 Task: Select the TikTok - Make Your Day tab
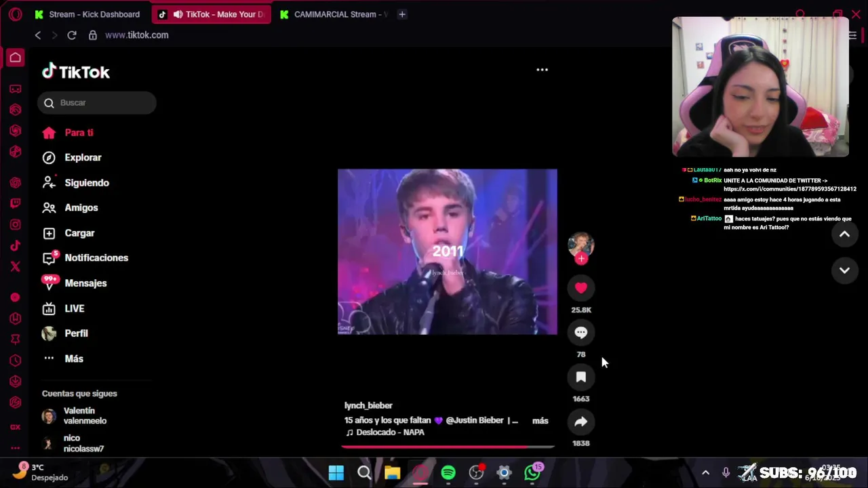pos(212,14)
